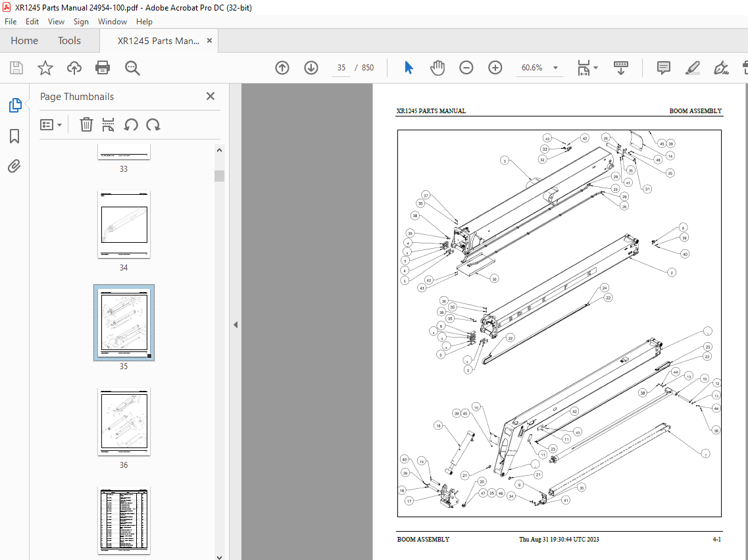Go to the next page with down arrow
This screenshot has height=560, width=748.
(x=311, y=67)
